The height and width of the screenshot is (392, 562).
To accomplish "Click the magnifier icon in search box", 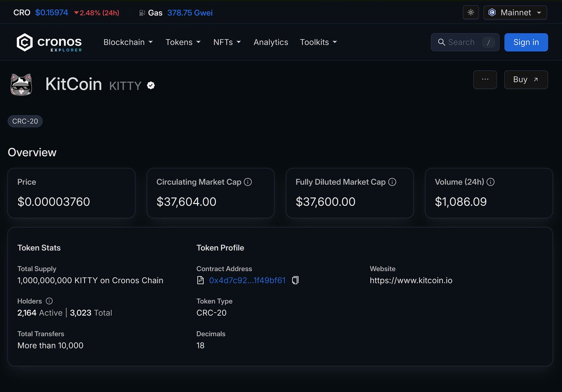I will [441, 42].
